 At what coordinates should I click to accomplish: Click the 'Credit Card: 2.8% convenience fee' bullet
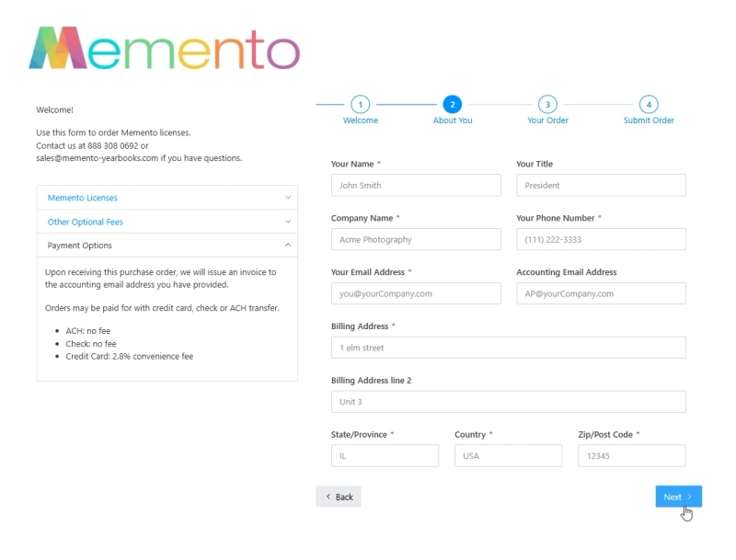click(x=129, y=357)
